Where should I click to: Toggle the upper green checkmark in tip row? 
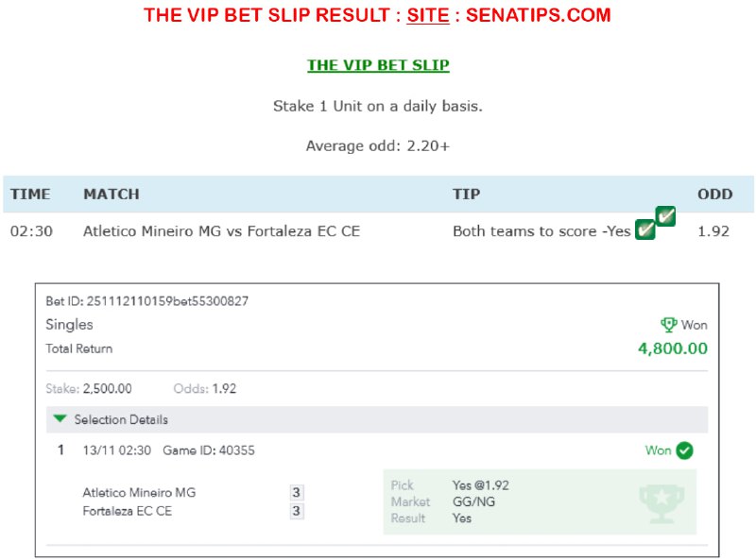tap(665, 216)
